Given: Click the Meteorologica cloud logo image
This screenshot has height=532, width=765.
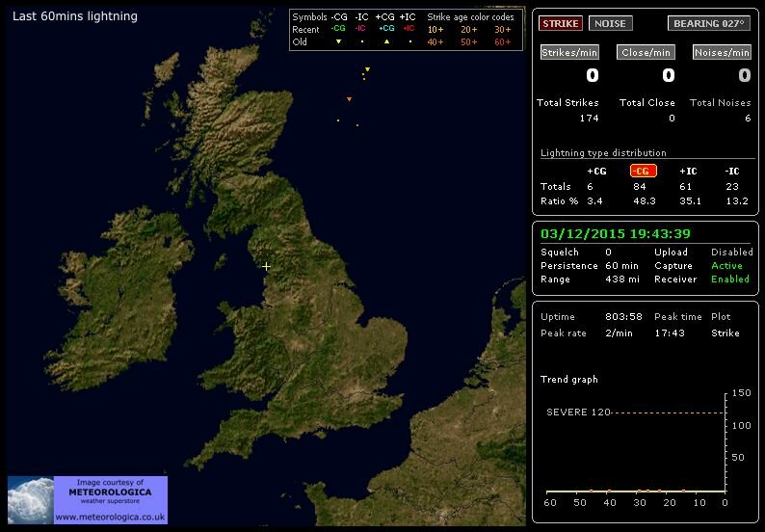Looking at the screenshot, I should pos(30,500).
